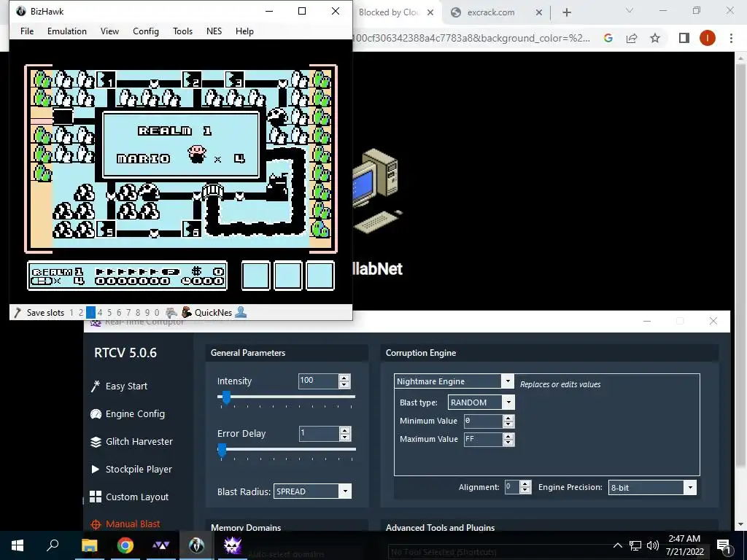
Task: Select BizHawk save slot 5
Action: pyautogui.click(x=109, y=313)
